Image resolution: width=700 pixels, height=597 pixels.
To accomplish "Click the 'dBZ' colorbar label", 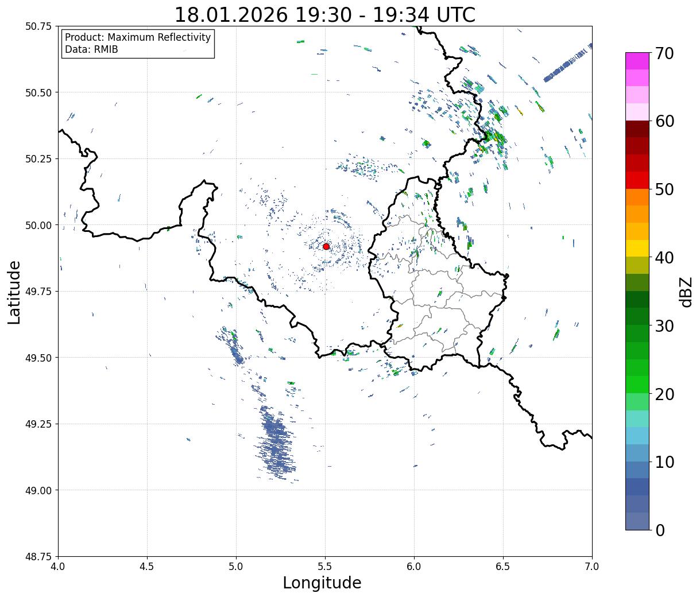I will point(686,292).
